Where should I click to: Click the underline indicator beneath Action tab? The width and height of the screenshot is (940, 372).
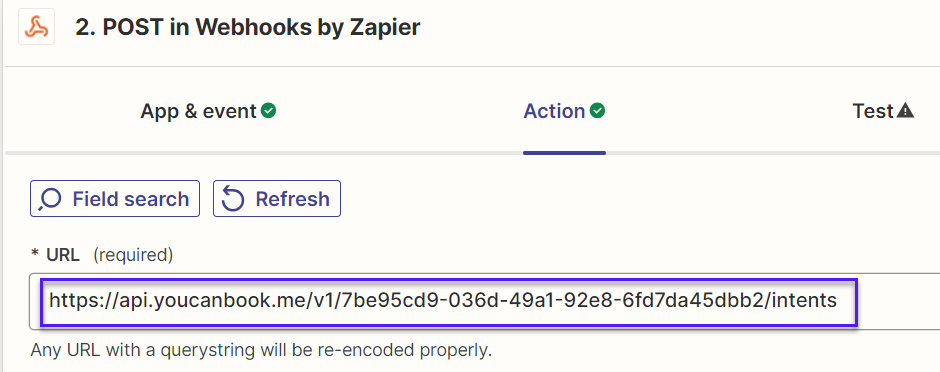pyautogui.click(x=564, y=152)
